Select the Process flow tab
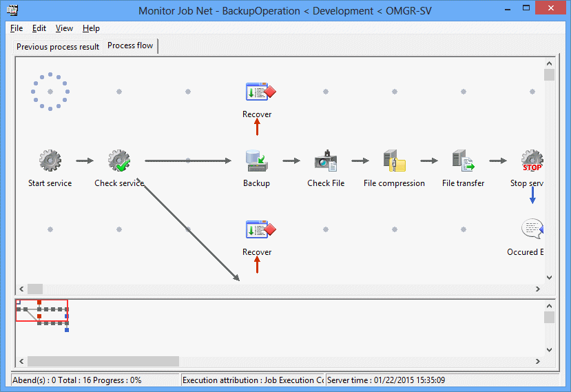The width and height of the screenshot is (571, 392). coord(131,46)
